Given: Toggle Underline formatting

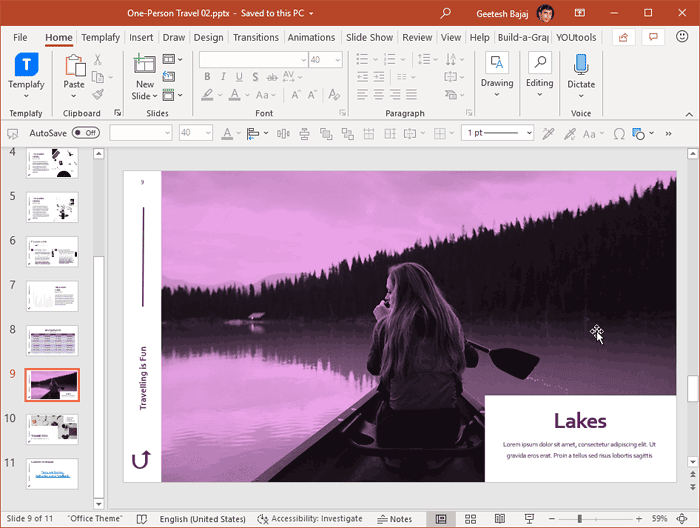Looking at the screenshot, I should 239,77.
